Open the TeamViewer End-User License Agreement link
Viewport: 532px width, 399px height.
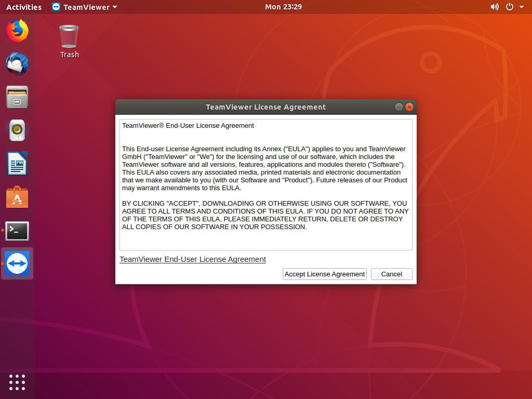pyautogui.click(x=193, y=259)
